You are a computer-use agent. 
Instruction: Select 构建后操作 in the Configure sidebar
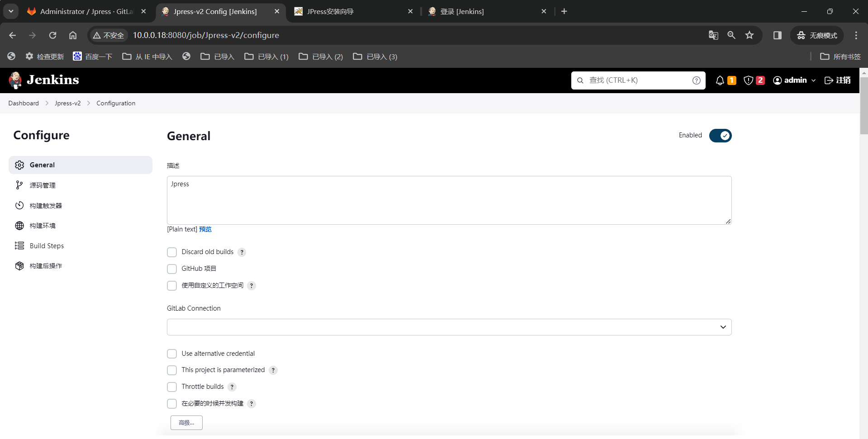81,266
